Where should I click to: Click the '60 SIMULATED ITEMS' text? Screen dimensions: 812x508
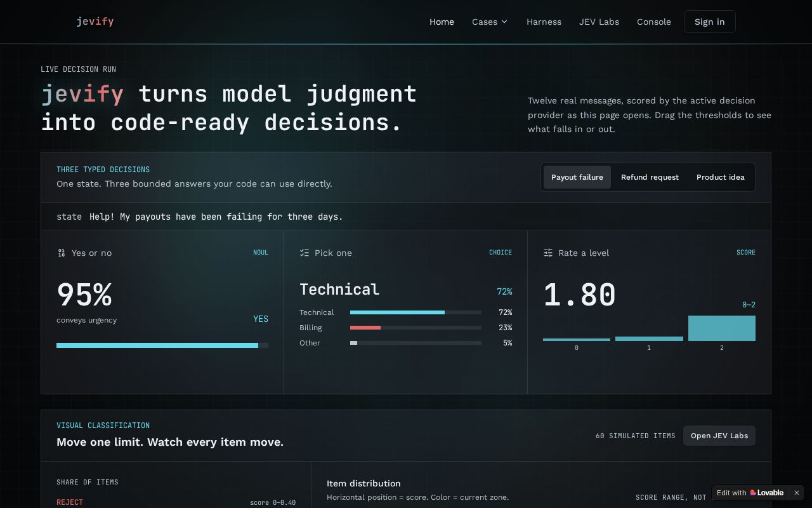point(636,436)
